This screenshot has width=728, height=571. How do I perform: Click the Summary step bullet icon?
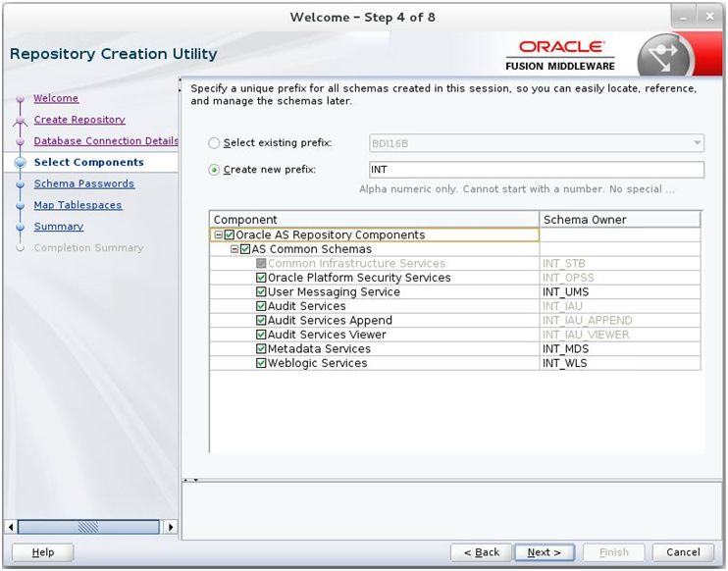pyautogui.click(x=20, y=227)
